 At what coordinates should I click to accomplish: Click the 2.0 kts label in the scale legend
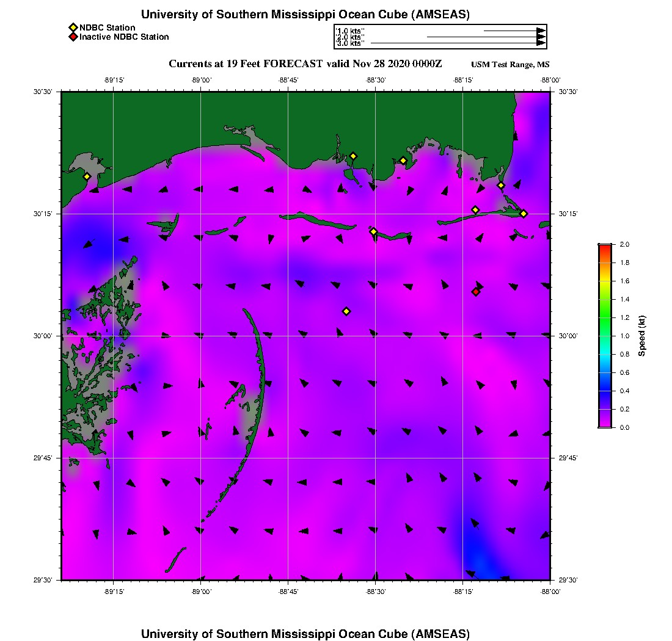point(351,37)
